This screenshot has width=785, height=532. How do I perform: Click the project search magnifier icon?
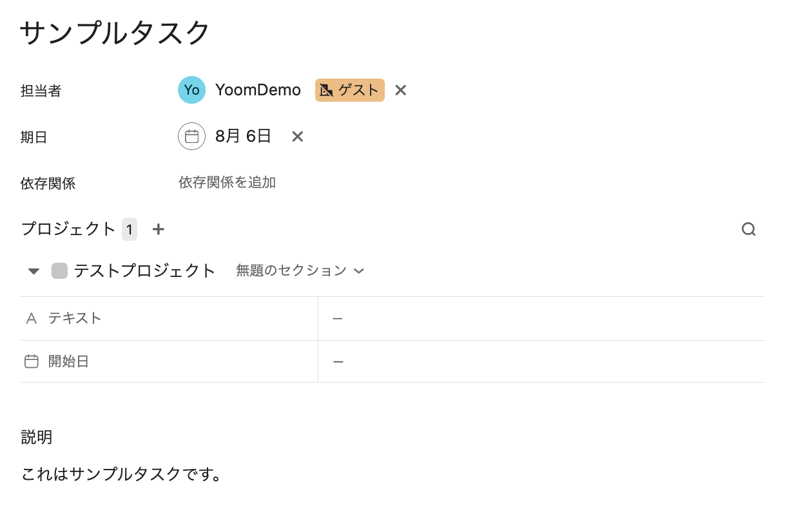pos(748,229)
